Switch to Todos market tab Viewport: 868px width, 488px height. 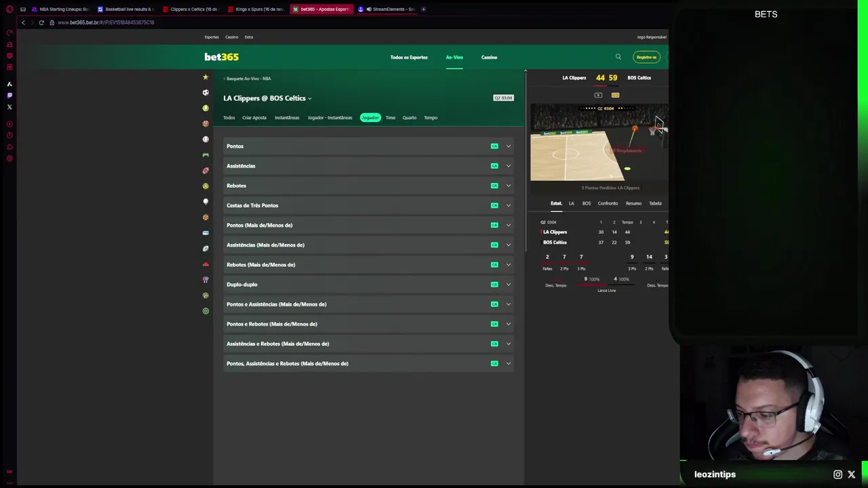[x=229, y=118]
